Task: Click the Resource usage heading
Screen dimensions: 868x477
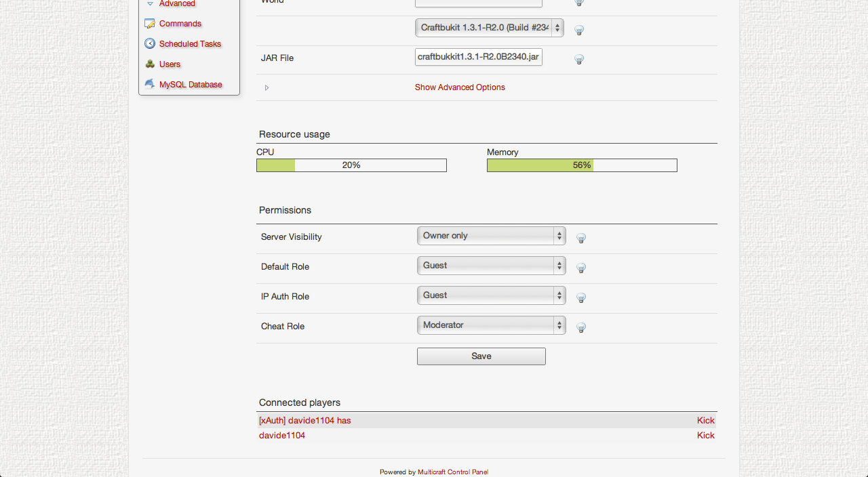Action: (294, 134)
